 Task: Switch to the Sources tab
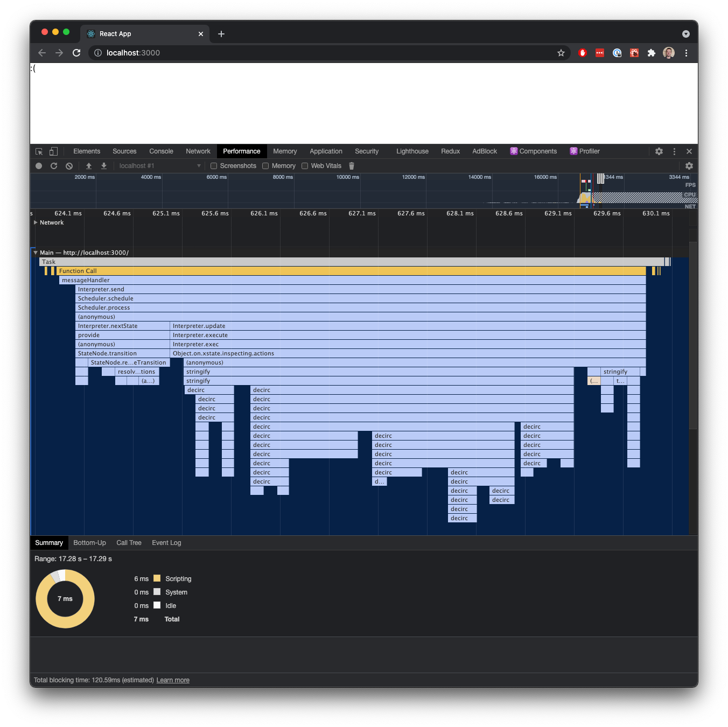(124, 151)
